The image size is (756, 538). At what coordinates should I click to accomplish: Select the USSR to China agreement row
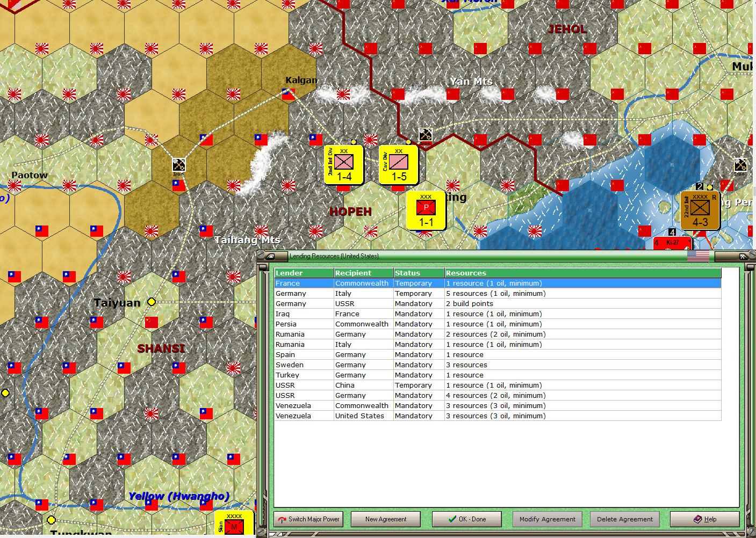point(498,385)
